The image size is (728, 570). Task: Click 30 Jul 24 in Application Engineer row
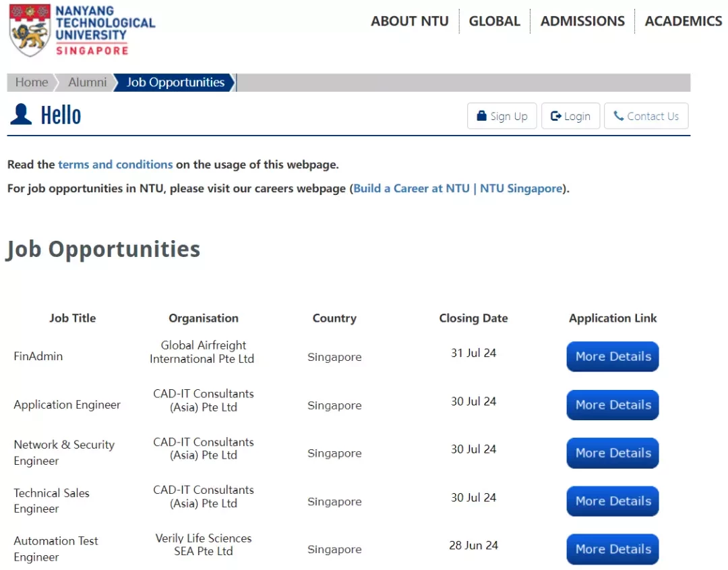tap(474, 401)
